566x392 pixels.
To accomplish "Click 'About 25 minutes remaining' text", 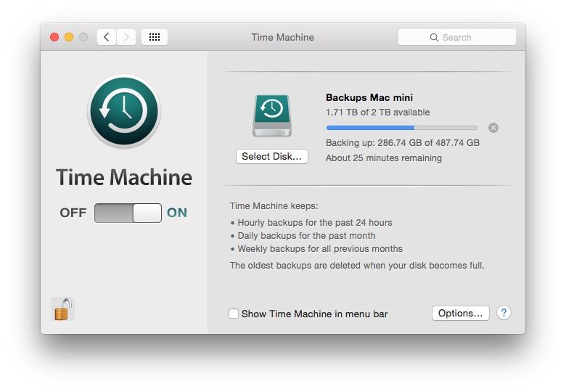I will pyautogui.click(x=384, y=158).
